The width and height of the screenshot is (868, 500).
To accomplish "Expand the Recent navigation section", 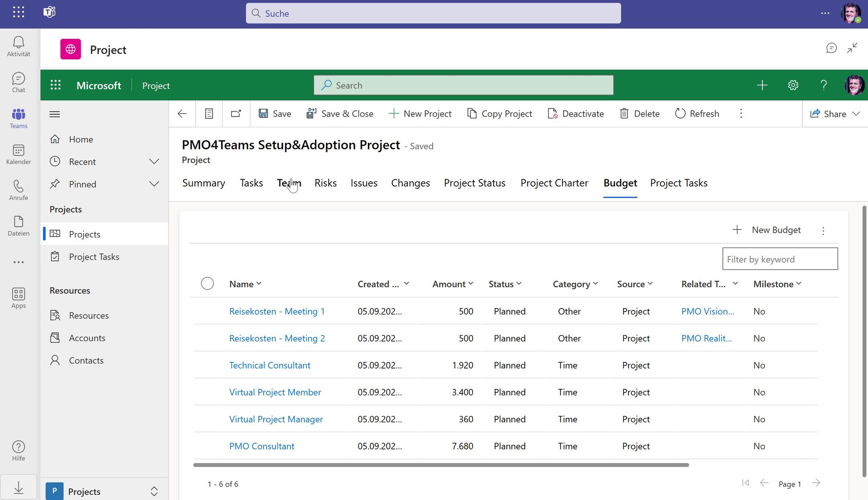I will coord(154,162).
